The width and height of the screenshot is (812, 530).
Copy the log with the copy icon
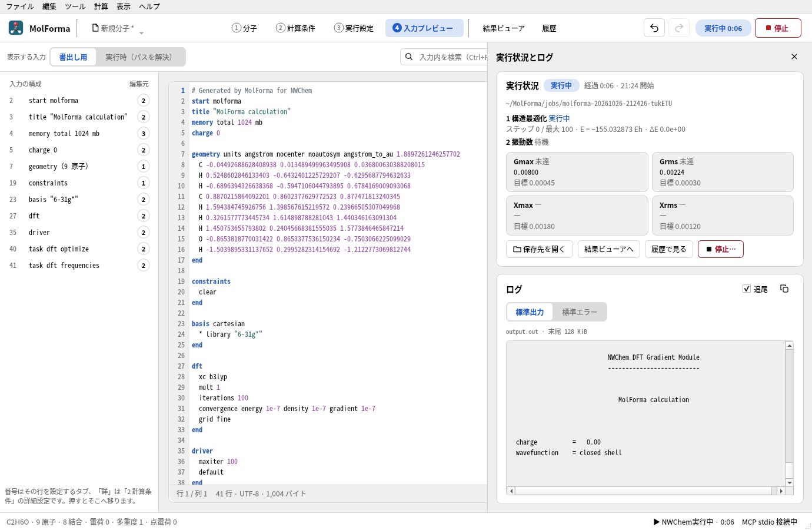click(784, 289)
